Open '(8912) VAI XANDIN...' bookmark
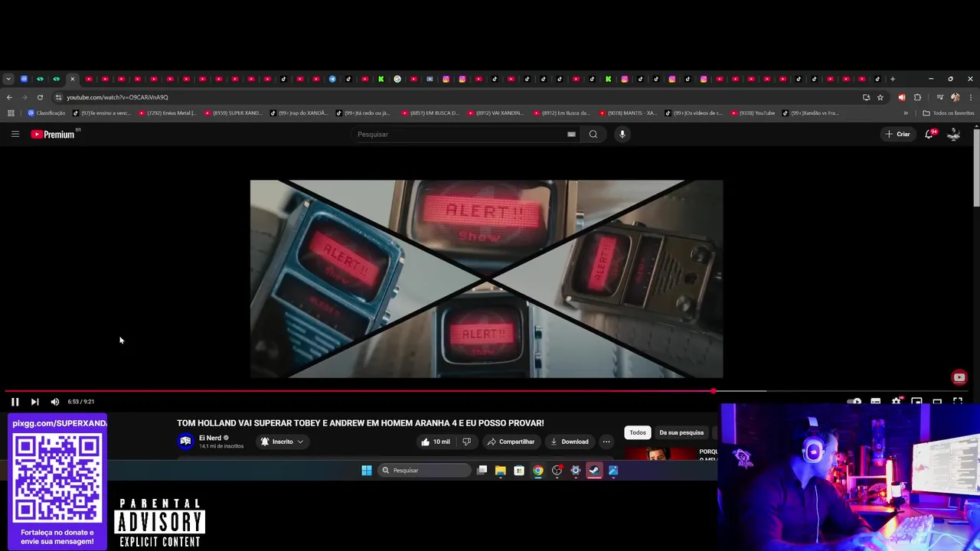The width and height of the screenshot is (980, 551). [495, 113]
